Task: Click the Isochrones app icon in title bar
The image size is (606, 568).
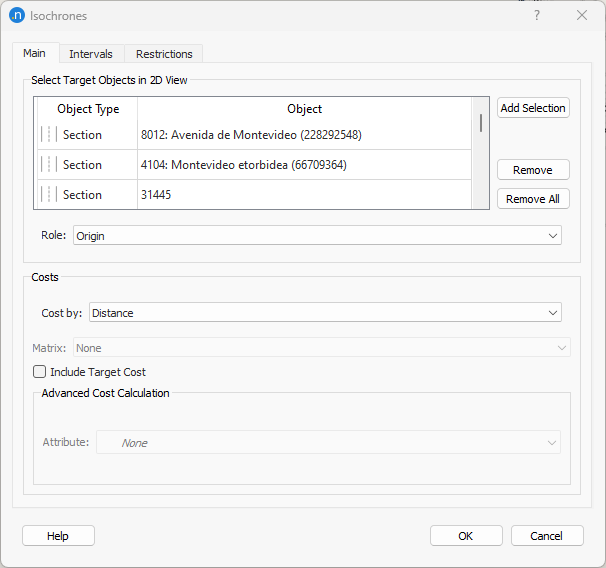Action: (16, 16)
